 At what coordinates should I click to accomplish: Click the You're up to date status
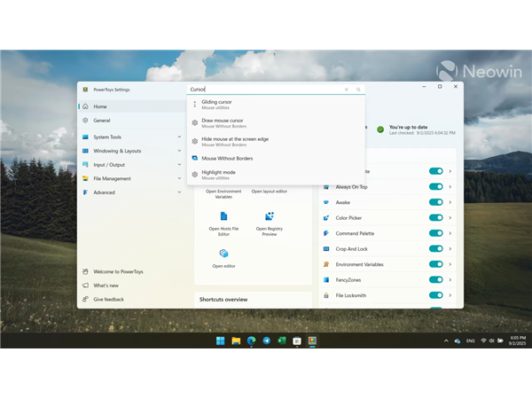pos(408,127)
